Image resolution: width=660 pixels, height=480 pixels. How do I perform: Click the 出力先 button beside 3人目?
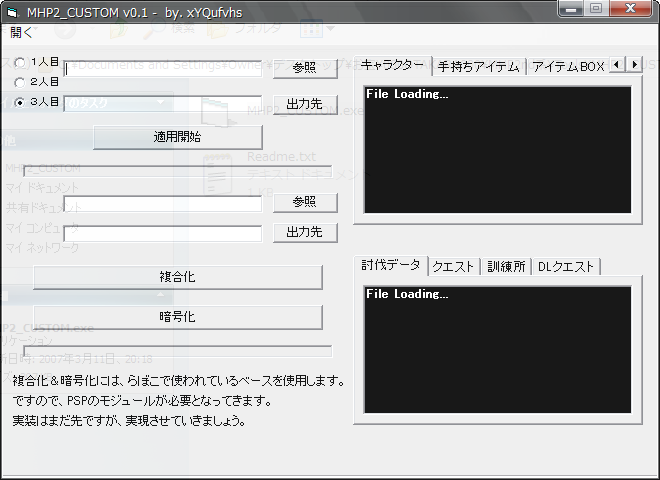(x=305, y=104)
